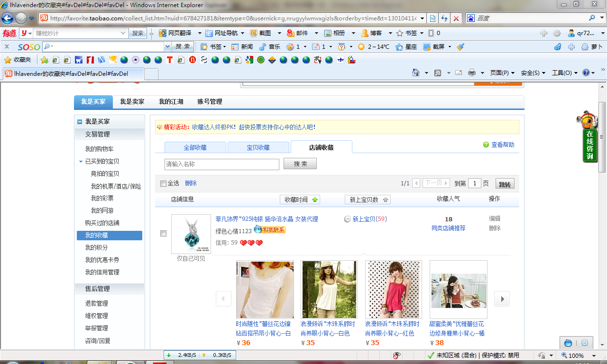Viewport: 607px width, 364px height.
Task: Open 音乐 in the SOSO toolbar
Action: [269, 47]
